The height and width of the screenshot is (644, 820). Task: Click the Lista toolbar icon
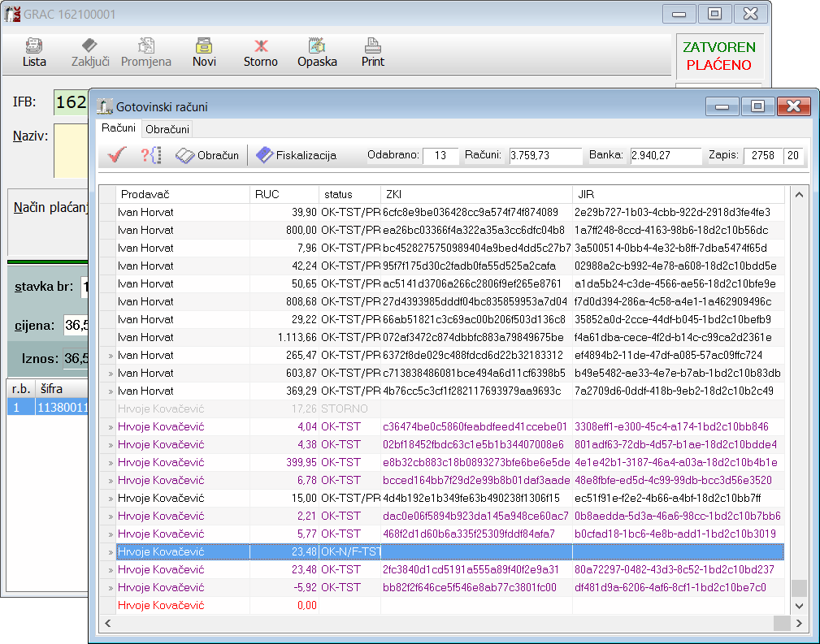tap(34, 46)
